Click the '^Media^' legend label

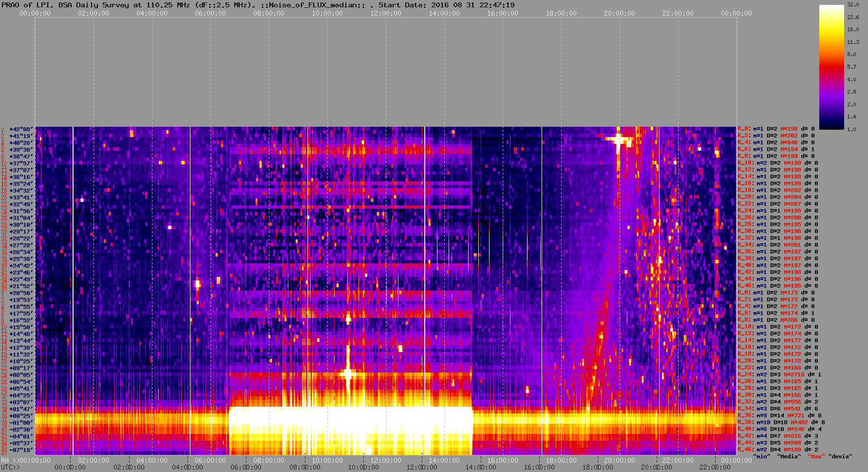point(789,457)
